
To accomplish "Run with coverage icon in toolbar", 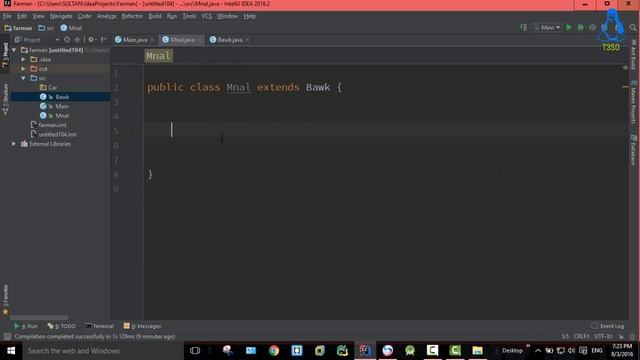I will click(x=592, y=27).
